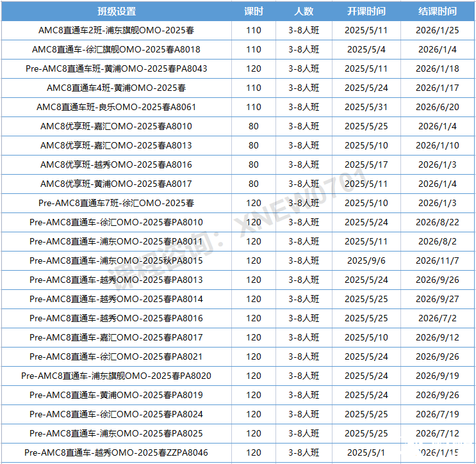
Task: Click the 良乐OMO class with code A8061
Action: (116, 107)
